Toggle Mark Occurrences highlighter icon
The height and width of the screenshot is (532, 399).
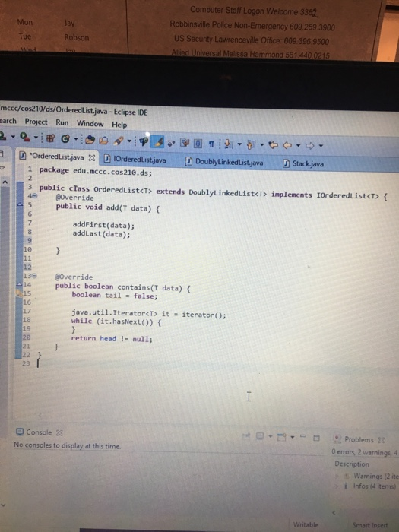pos(158,141)
